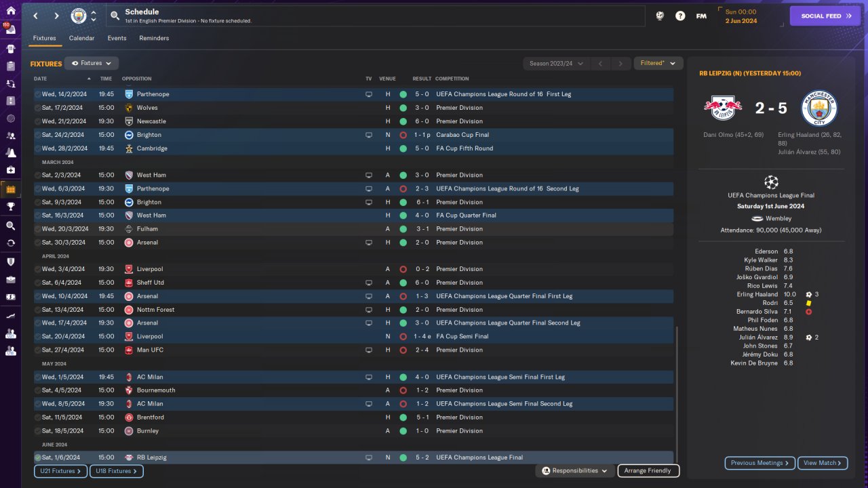Click the TV icon on Brighton Carabao Cup row
This screenshot has width=868, height=488.
[x=369, y=135]
